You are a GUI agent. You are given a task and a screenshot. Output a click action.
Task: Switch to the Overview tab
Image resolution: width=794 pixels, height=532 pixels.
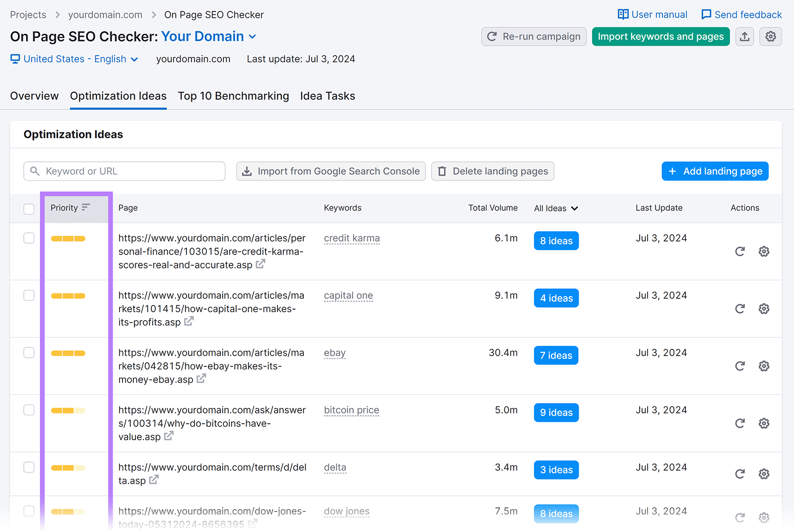[x=34, y=96]
